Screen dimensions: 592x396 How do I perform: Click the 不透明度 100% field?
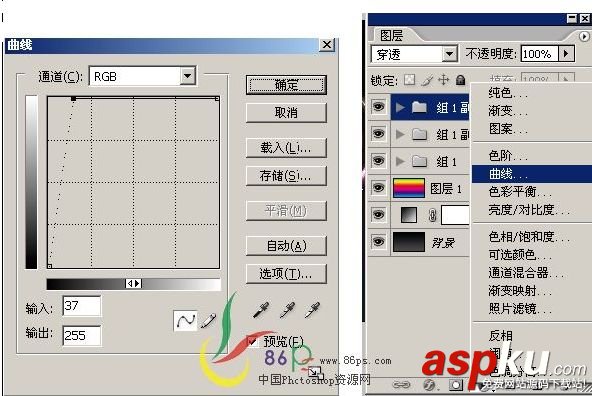(x=540, y=54)
